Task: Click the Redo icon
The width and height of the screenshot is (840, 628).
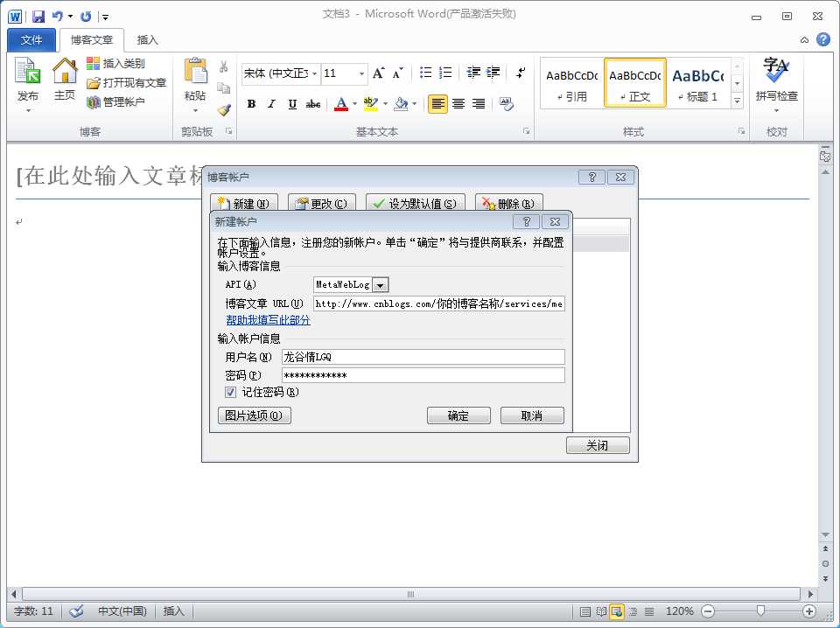Action: [86, 17]
